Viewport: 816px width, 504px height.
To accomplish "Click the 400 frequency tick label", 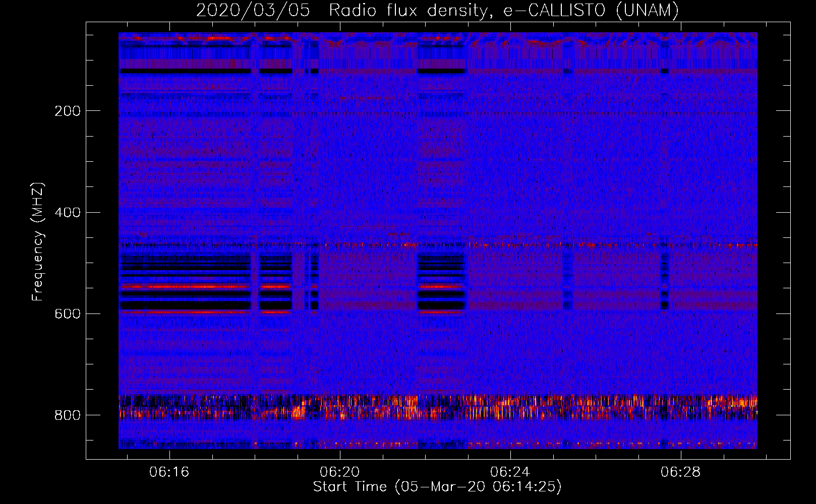I will tap(68, 212).
